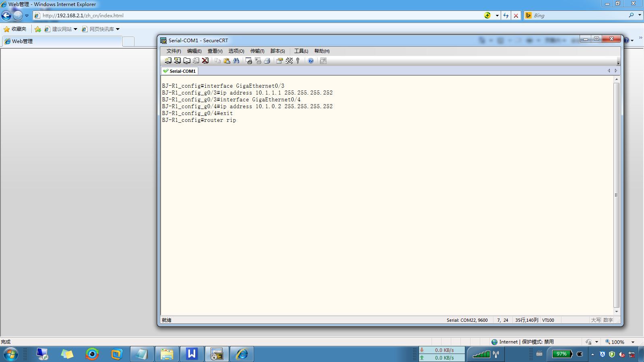Click the Connect in Tab icon
This screenshot has width=644, height=362.
(x=187, y=61)
